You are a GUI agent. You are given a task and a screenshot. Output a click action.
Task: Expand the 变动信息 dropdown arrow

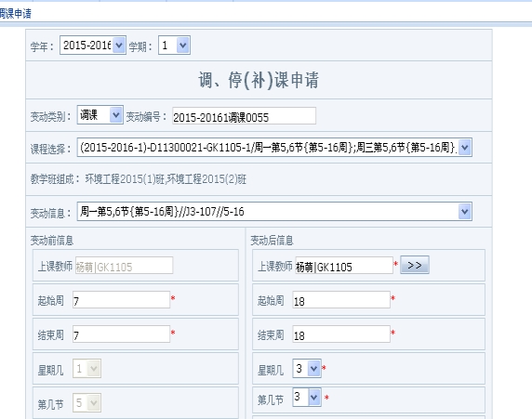tap(464, 212)
